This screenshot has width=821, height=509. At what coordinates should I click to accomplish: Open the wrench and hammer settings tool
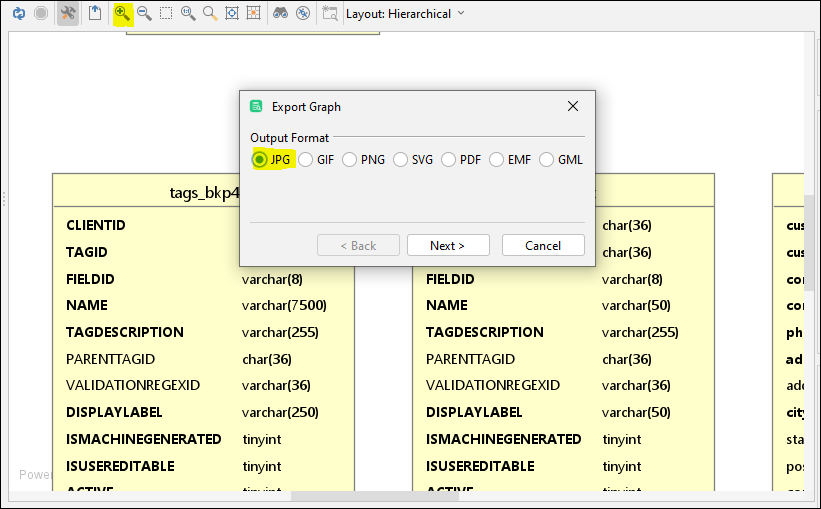coord(68,13)
